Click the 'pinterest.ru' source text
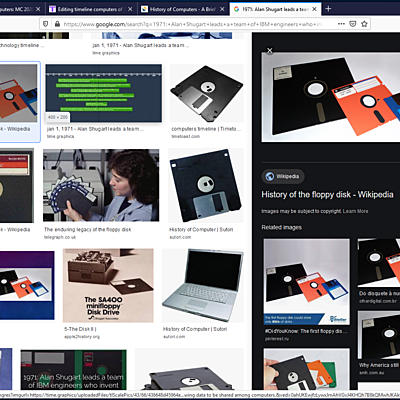This screenshot has height=400, width=400. pyautogui.click(x=277, y=339)
